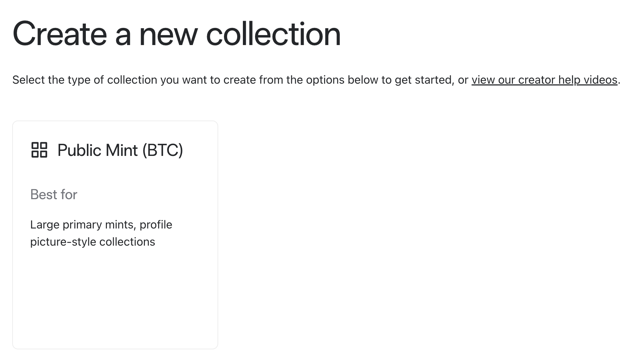
Task: Open the creator help videos link
Action: click(544, 80)
